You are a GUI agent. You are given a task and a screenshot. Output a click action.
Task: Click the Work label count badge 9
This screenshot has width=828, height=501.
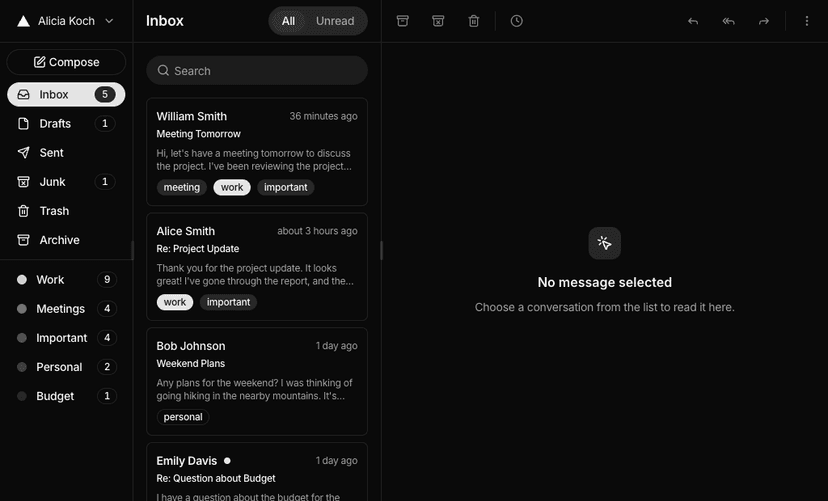click(107, 280)
